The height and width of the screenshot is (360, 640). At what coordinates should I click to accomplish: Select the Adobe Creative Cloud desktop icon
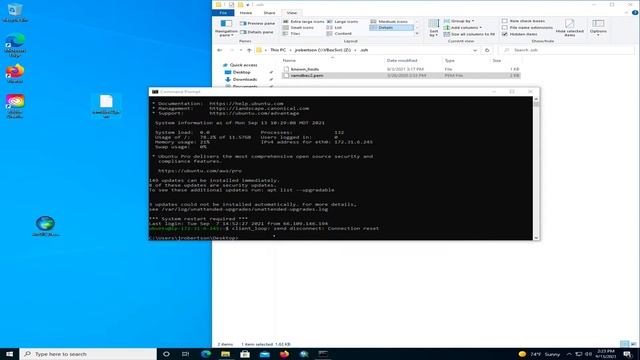pos(15,106)
